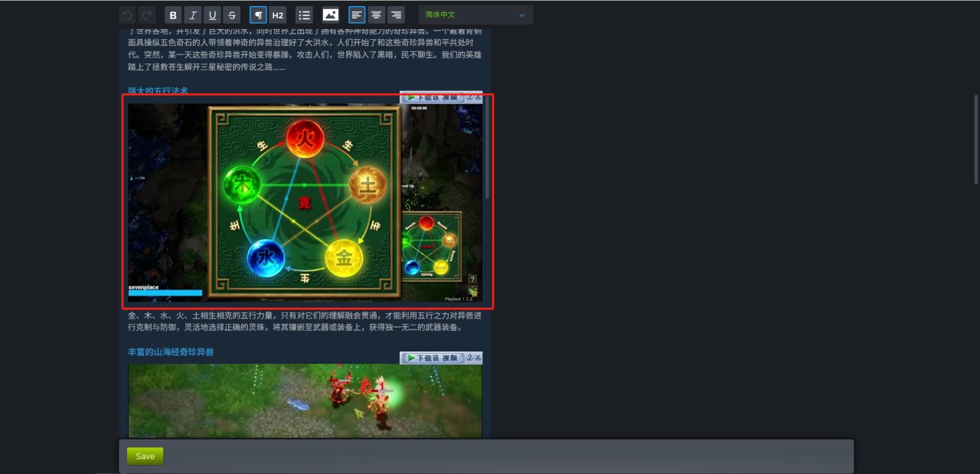The width and height of the screenshot is (980, 474).
Task: Toggle italic formatting
Action: [193, 15]
